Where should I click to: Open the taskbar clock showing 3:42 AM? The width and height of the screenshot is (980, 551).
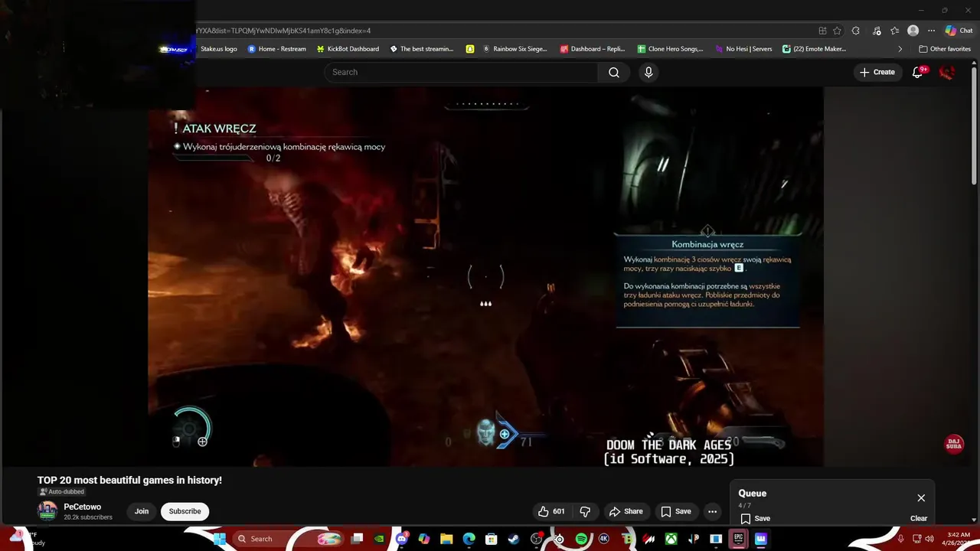[959, 539]
